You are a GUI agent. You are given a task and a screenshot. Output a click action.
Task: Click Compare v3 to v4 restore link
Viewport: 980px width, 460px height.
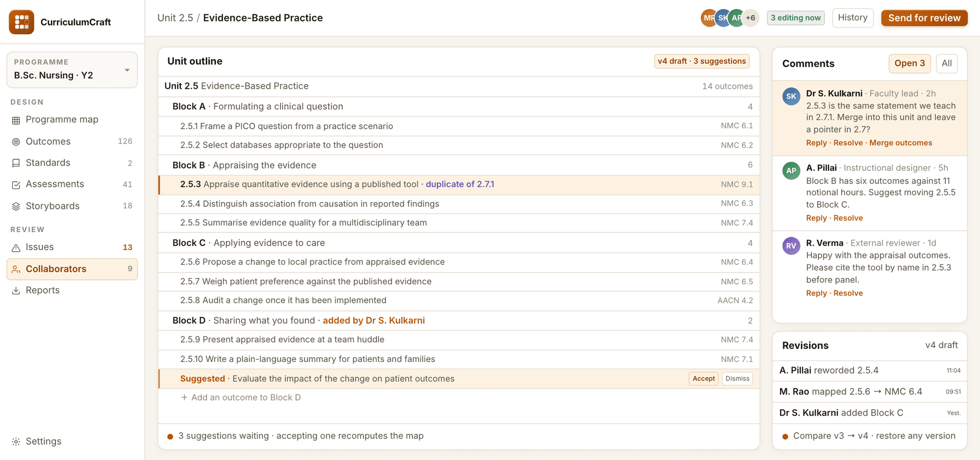click(874, 436)
